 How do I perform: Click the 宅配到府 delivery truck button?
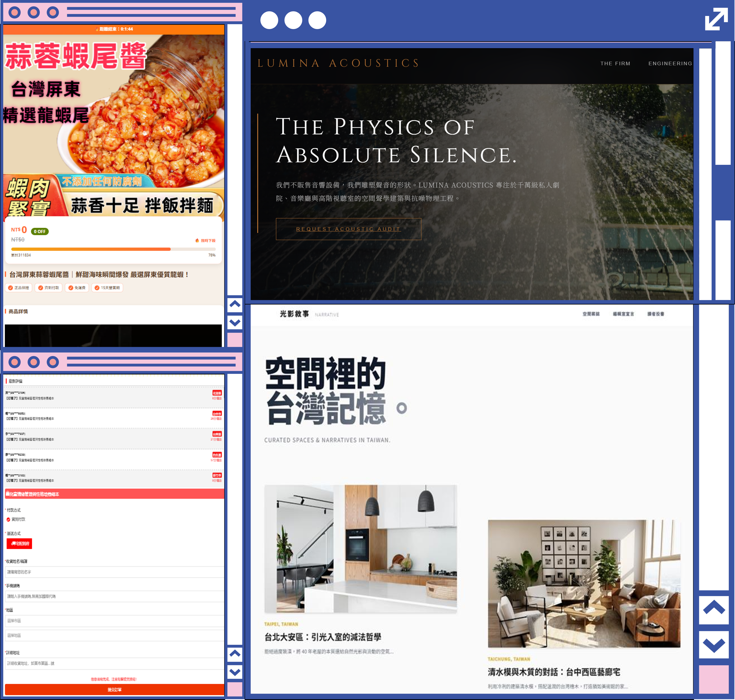point(19,544)
